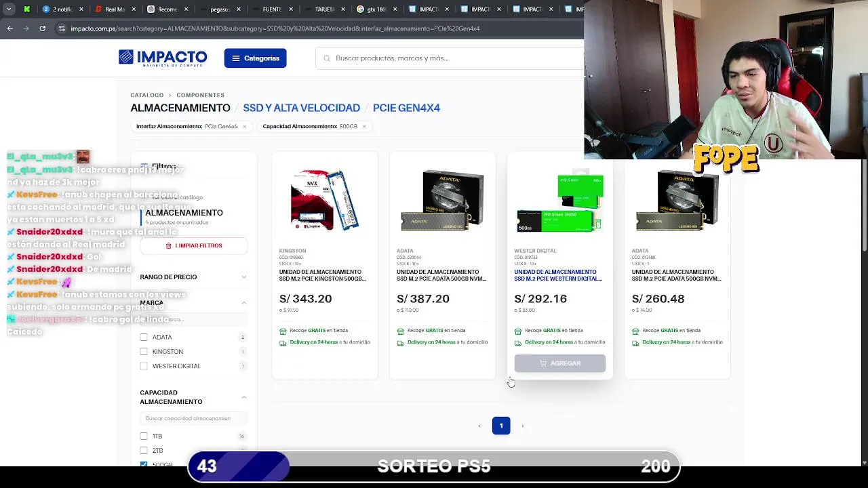Go back using browser back arrow
The image size is (868, 488).
pos(9,28)
